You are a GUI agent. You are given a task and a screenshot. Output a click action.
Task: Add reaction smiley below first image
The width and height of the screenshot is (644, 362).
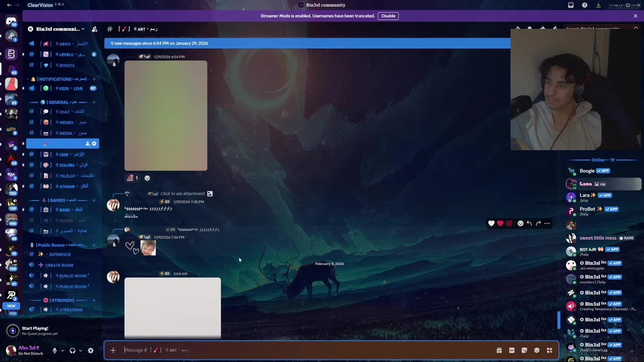[x=147, y=178]
